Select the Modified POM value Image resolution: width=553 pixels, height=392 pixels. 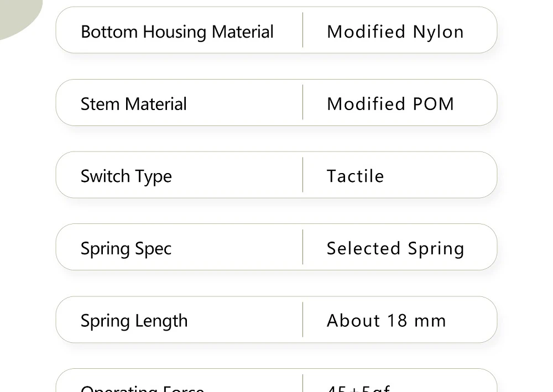390,104
